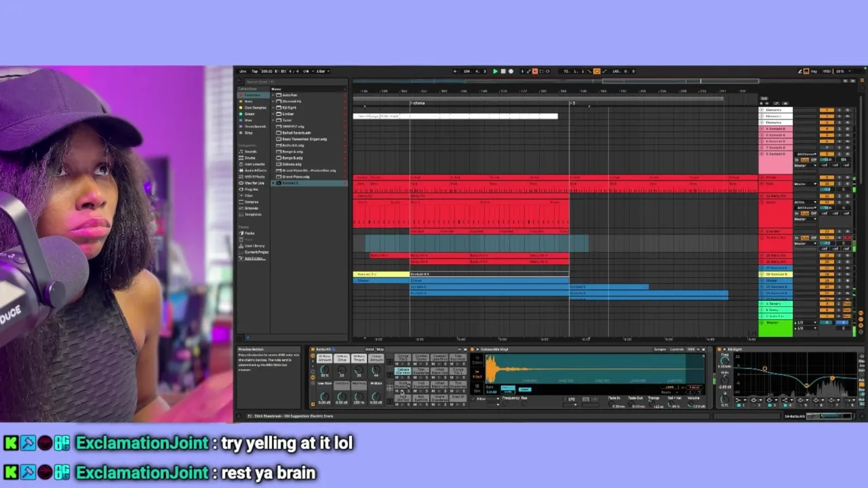Click the Tap tempo button
Screen dimensions: 868x488
pyautogui.click(x=254, y=71)
